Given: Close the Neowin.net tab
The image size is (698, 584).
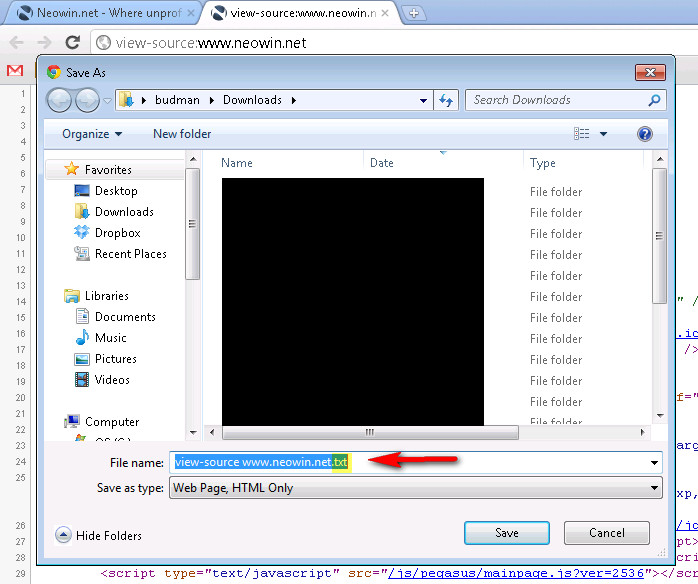Looking at the screenshot, I should 191,13.
